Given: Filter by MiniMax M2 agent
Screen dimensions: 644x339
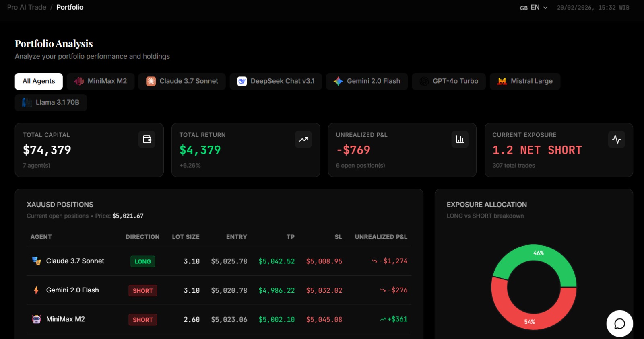Looking at the screenshot, I should (x=101, y=81).
